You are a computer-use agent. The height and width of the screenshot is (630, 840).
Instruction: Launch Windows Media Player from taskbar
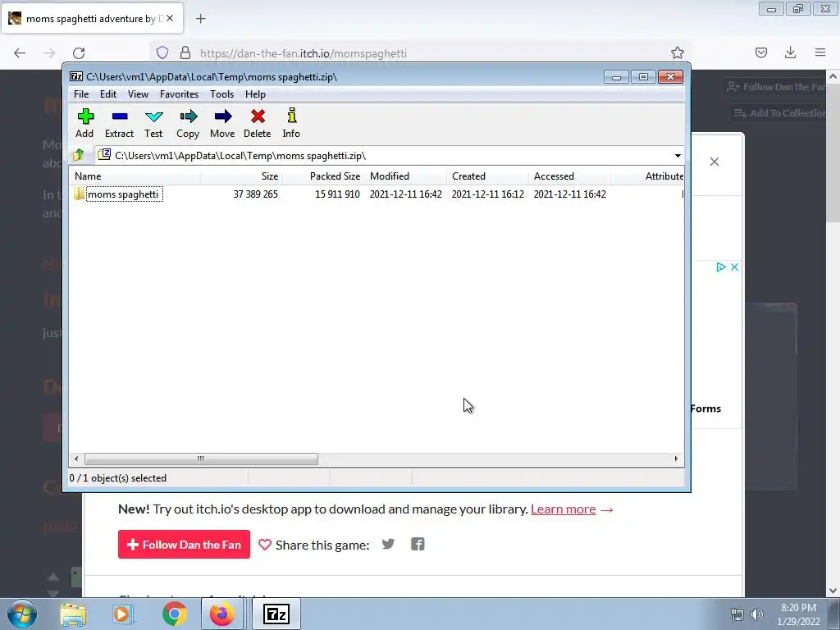pos(123,614)
